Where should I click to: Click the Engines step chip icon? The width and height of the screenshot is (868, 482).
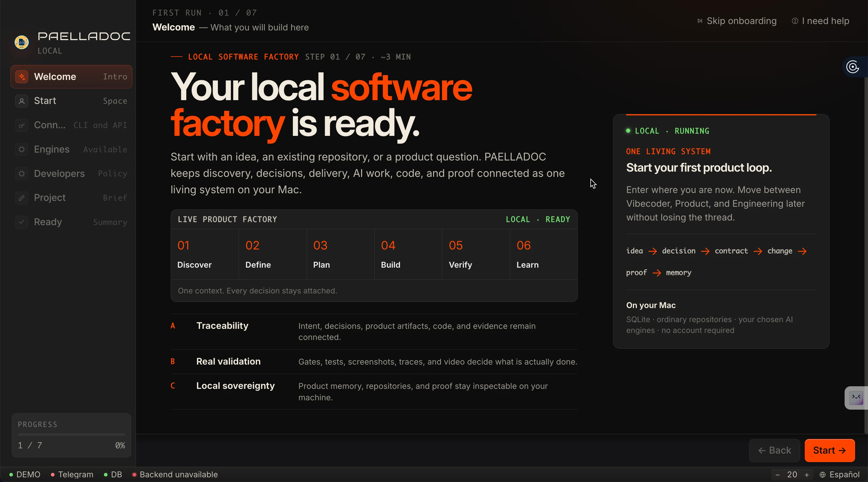[x=22, y=149]
